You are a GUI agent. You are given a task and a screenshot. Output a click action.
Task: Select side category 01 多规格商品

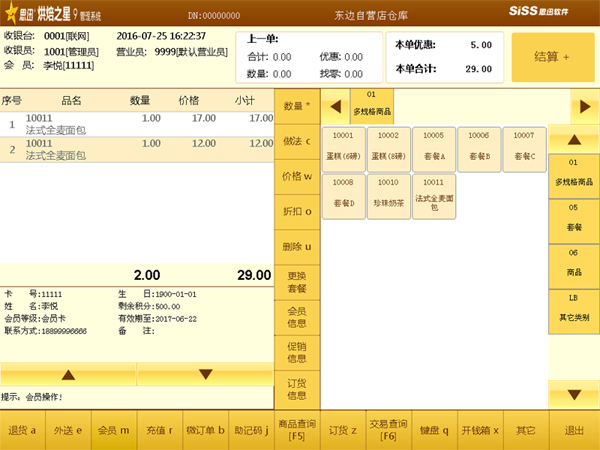click(574, 176)
